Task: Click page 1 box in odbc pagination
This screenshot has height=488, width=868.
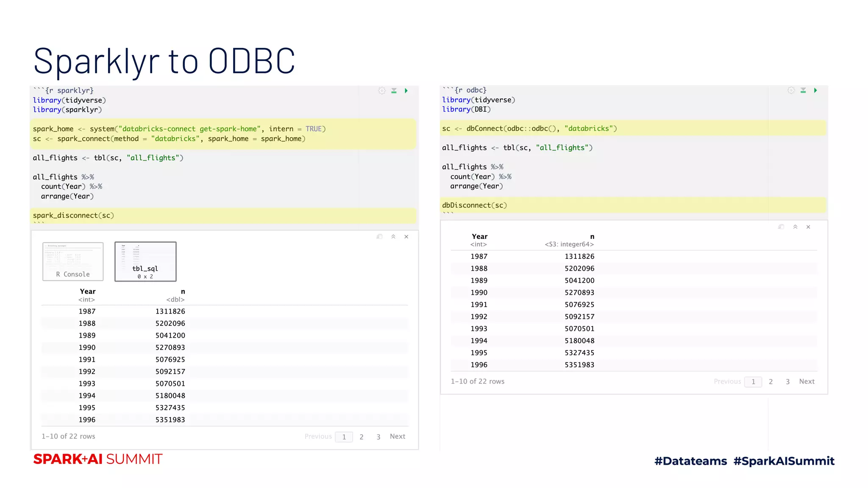Action: [x=753, y=382]
